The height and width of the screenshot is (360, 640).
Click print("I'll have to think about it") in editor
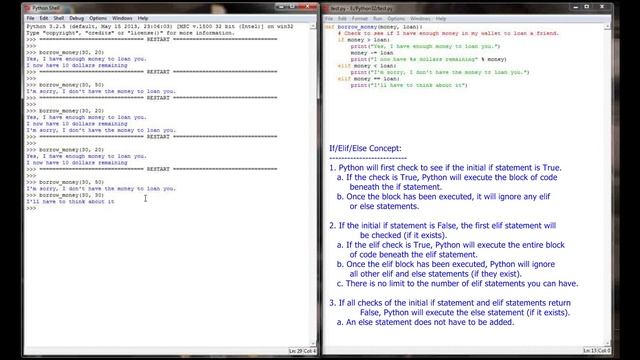click(409, 85)
